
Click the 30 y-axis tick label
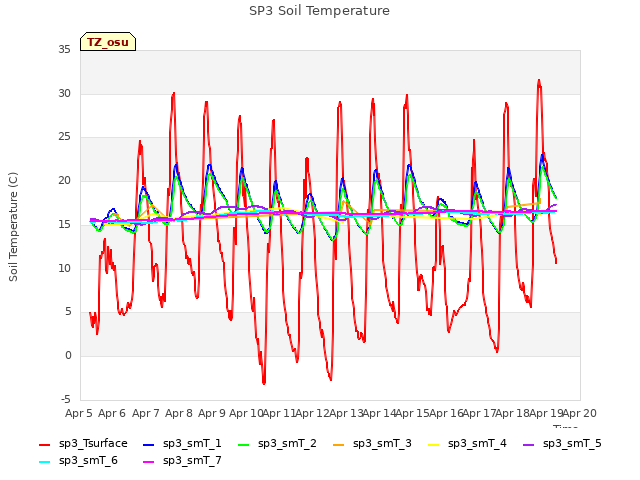pyautogui.click(x=64, y=93)
